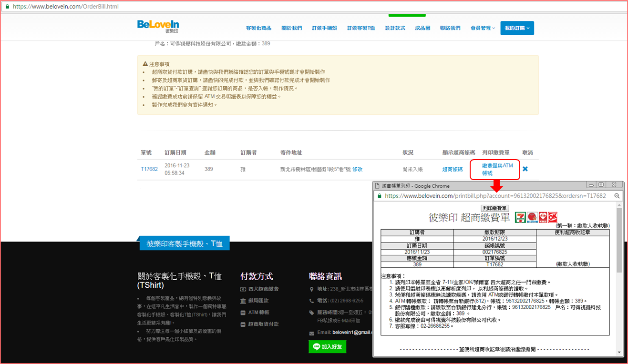
Task: Click the 列印繳費單 print button
Action: tap(495, 208)
